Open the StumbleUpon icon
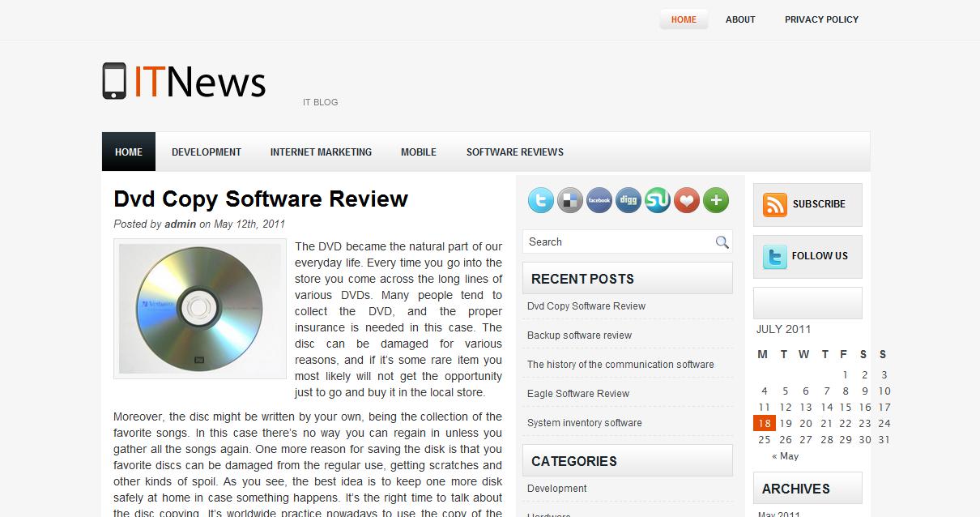Screen dimensions: 980x517 pos(658,200)
